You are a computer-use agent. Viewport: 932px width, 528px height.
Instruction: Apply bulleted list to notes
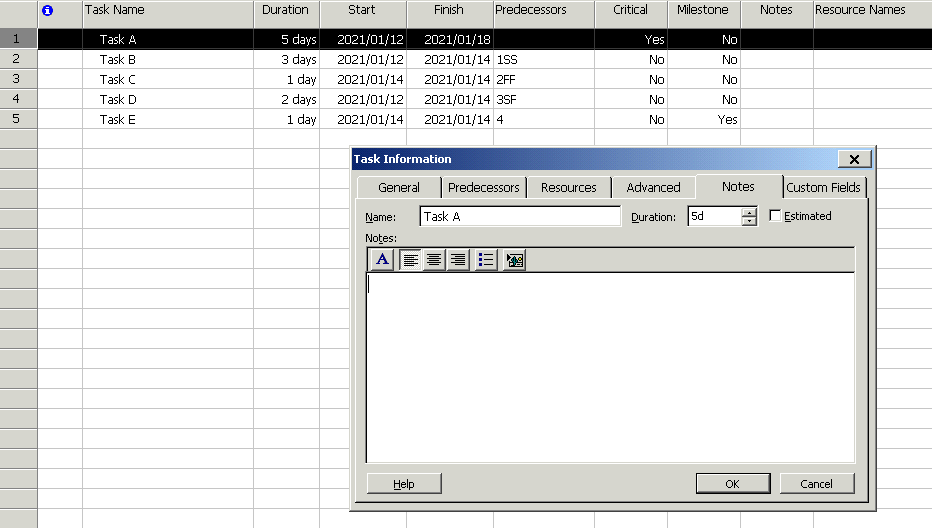point(486,260)
